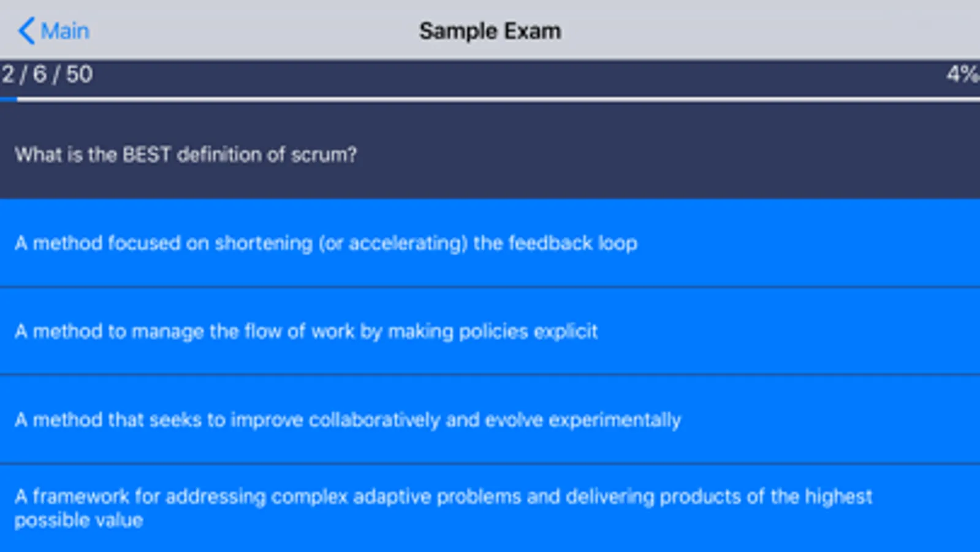Click the 2 / 6 / 50 question counter
The image size is (980, 552).
click(47, 75)
